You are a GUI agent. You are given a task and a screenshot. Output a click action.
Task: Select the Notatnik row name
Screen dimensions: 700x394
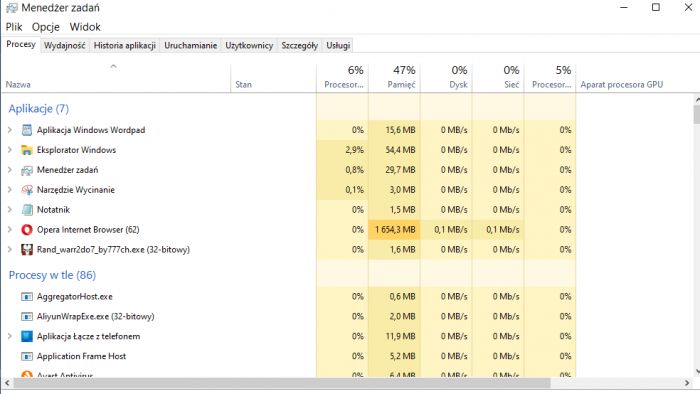click(53, 210)
